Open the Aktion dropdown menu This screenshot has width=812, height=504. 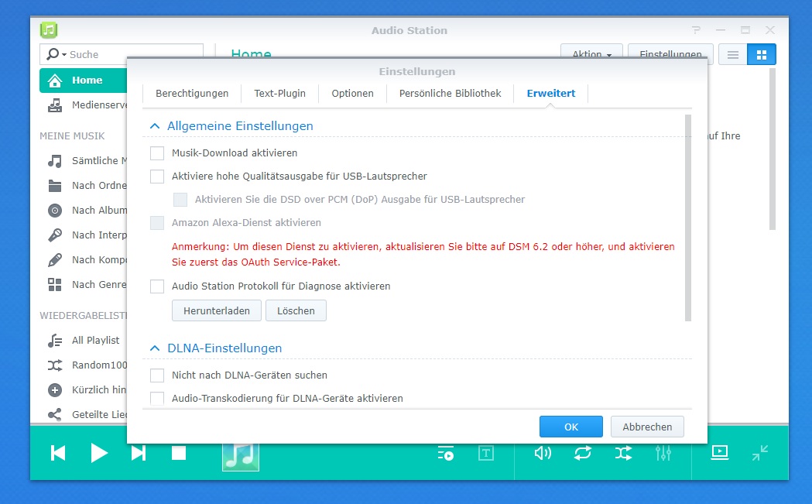click(x=591, y=55)
